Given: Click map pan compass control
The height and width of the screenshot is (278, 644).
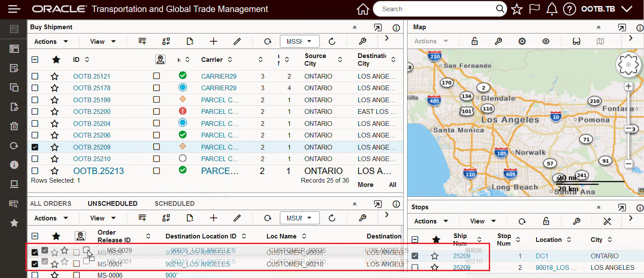Looking at the screenshot, I should pyautogui.click(x=628, y=65).
